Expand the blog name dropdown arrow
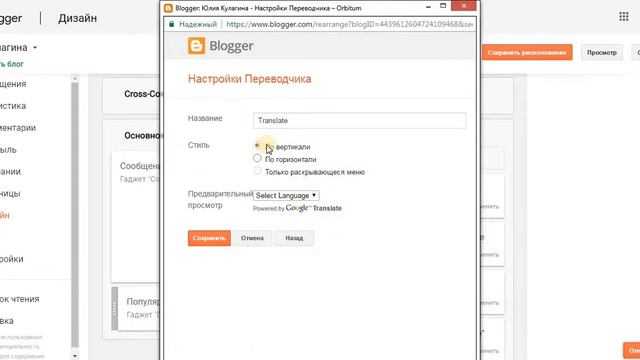Image resolution: width=640 pixels, height=360 pixels. click(x=35, y=48)
